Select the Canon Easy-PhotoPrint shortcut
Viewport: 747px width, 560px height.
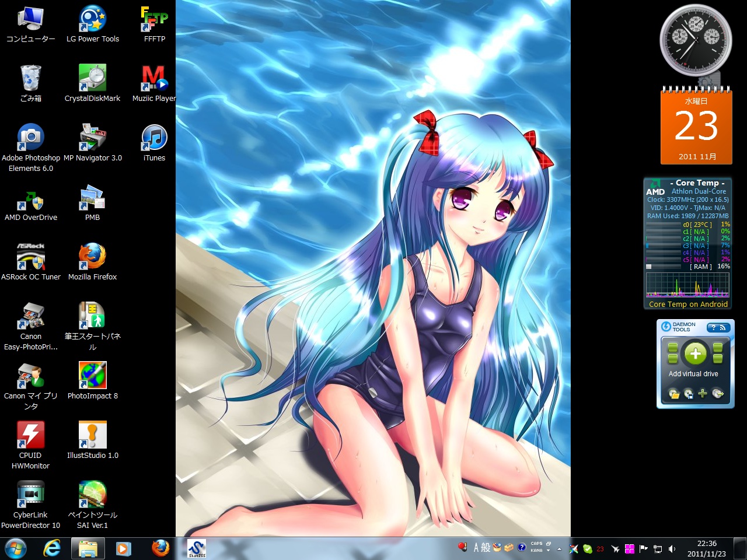[30, 327]
